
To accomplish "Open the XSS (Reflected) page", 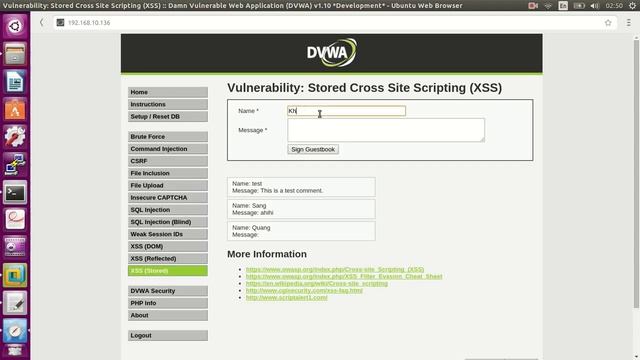I will pyautogui.click(x=168, y=259).
